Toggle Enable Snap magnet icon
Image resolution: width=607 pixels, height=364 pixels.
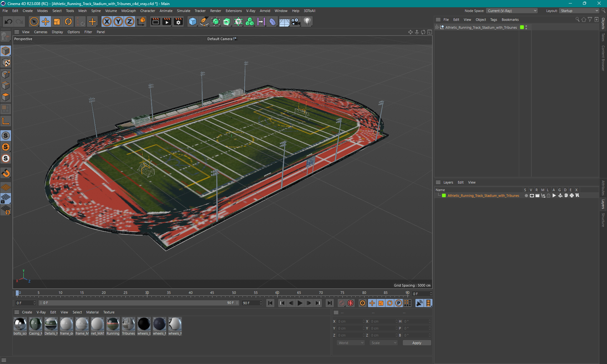click(6, 173)
